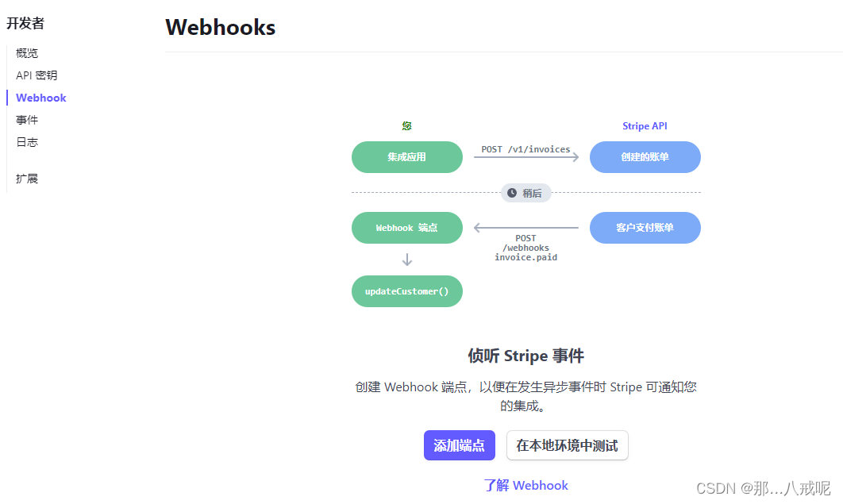This screenshot has height=504, width=843.
Task: Open 扩展 in the sidebar
Action: coord(27,179)
